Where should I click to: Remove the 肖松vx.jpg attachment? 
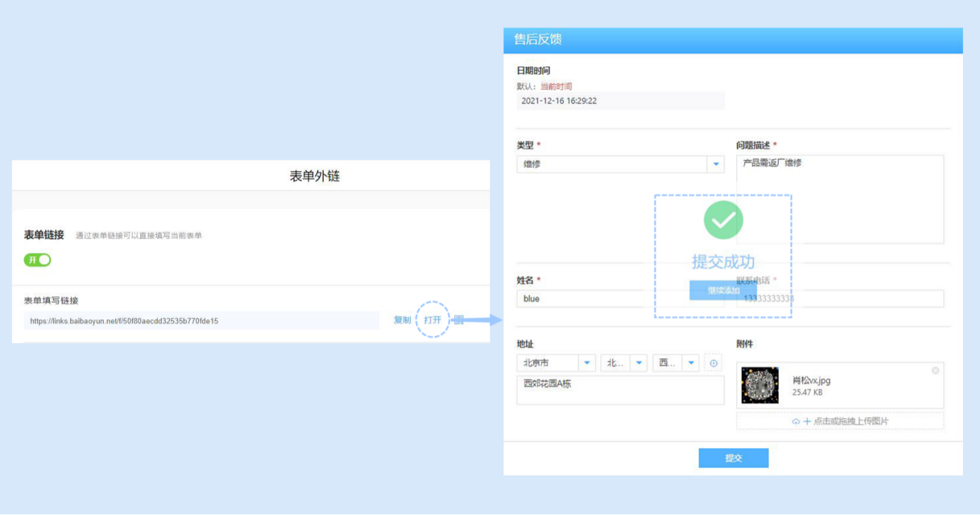tap(935, 371)
